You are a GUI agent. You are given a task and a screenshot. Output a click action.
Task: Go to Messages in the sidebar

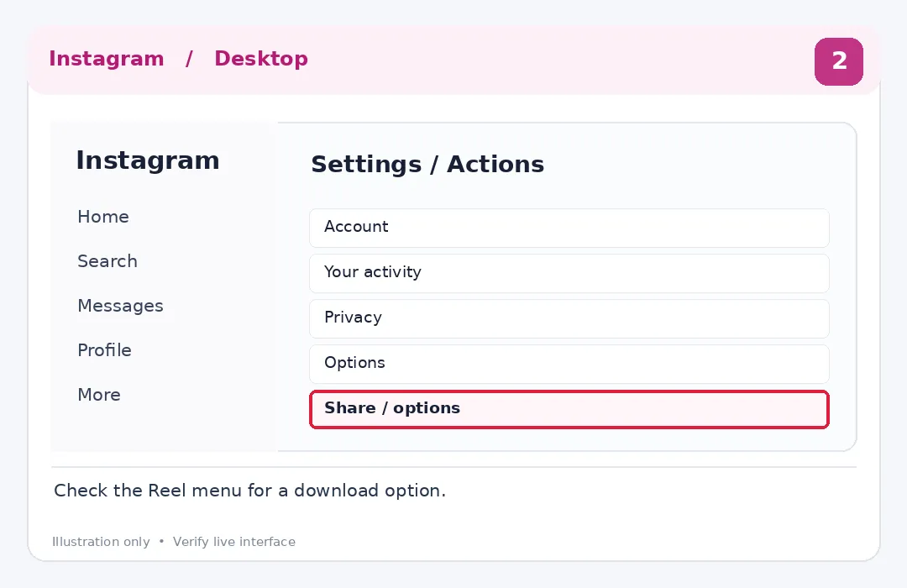pos(120,306)
